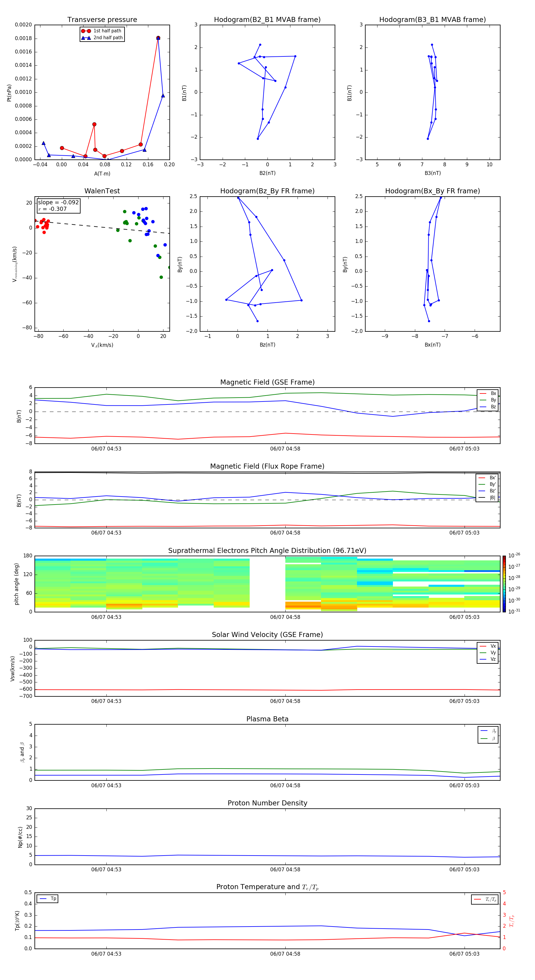Click the peak red point in Transverse pressure

(158, 38)
